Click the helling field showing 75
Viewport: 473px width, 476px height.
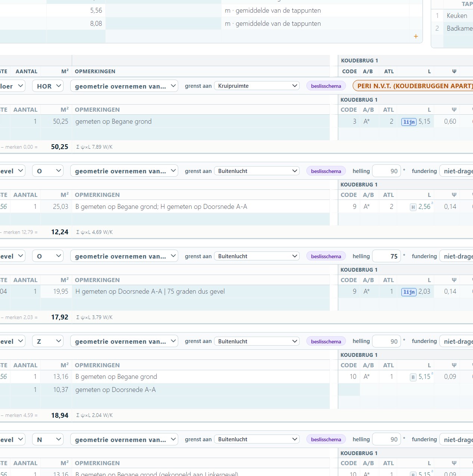(x=387, y=256)
